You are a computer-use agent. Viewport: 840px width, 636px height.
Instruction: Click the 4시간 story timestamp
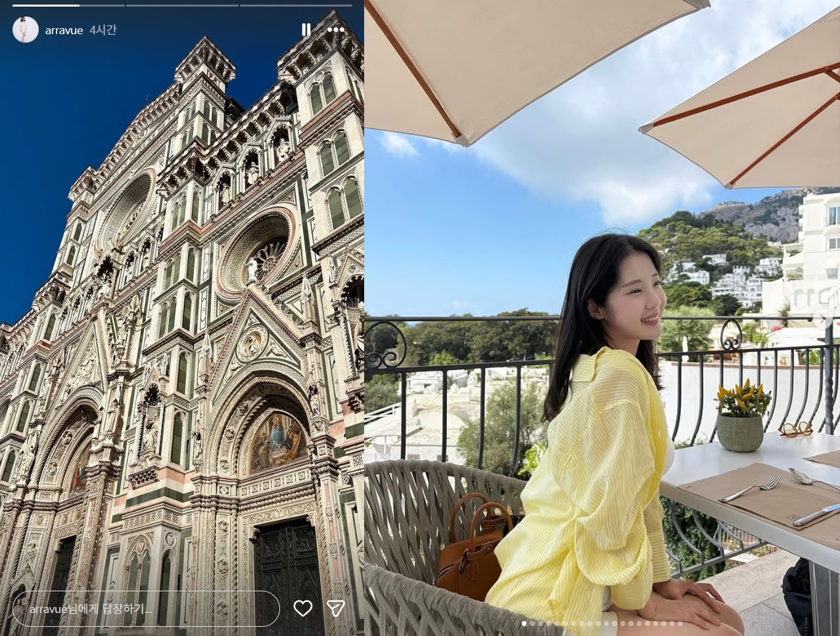pos(103,30)
